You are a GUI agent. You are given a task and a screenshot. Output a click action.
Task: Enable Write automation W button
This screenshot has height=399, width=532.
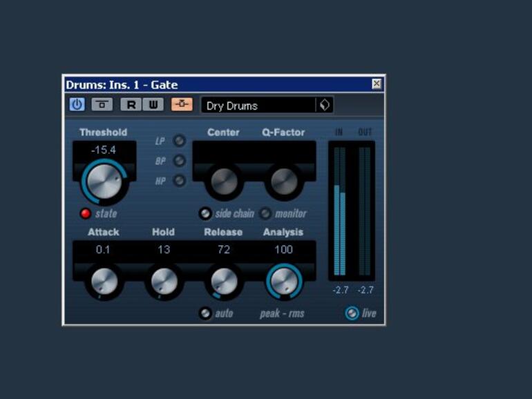pyautogui.click(x=153, y=104)
